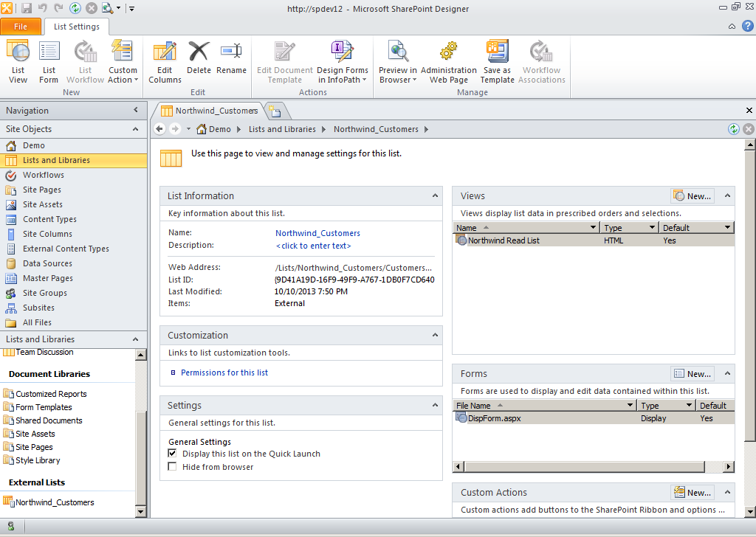756x537 pixels.
Task: Check Hide from browser option
Action: 172,467
